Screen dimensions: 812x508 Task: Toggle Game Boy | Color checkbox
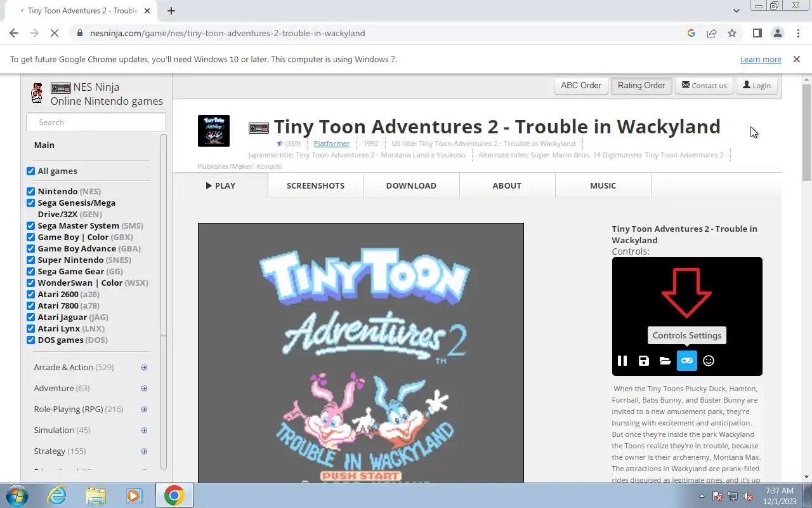tap(30, 237)
